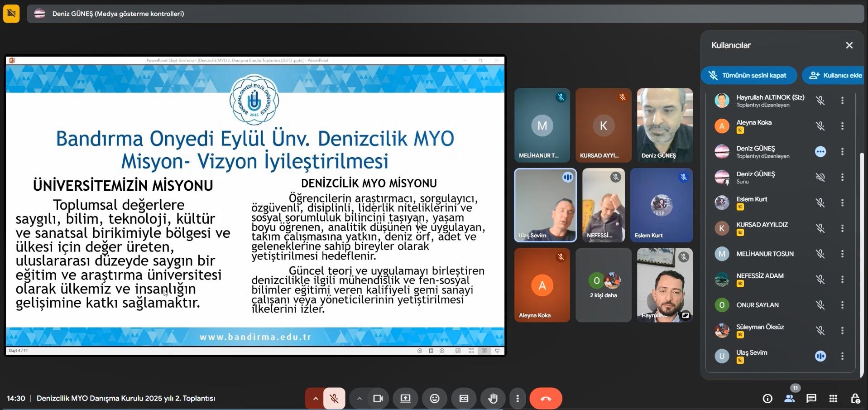Image resolution: width=868 pixels, height=410 pixels.
Task: Turn on captions in bottom toolbar
Action: (x=464, y=398)
